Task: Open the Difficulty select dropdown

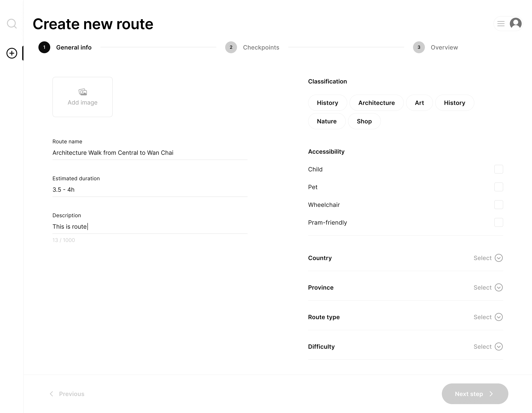Action: coord(498,347)
